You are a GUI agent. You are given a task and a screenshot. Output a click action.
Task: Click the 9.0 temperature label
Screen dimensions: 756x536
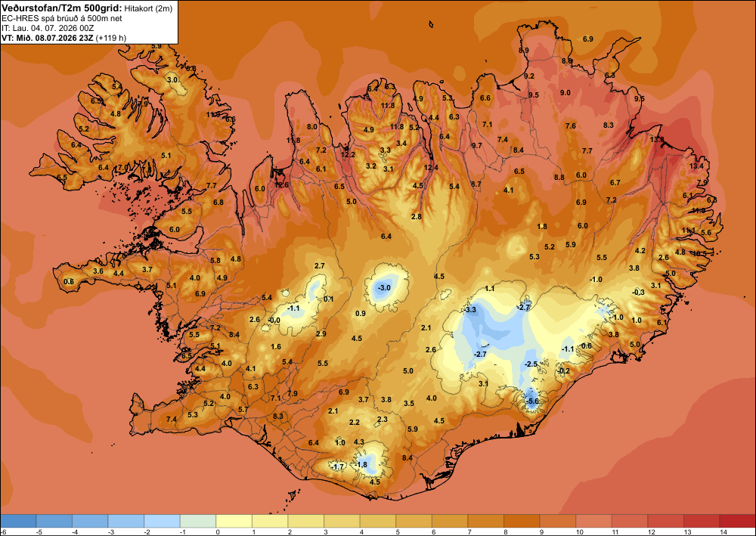tap(565, 93)
